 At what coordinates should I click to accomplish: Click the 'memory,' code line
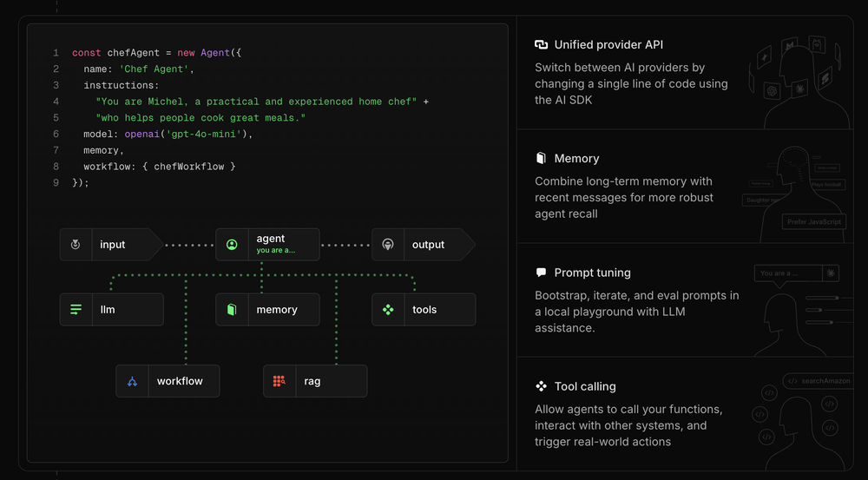click(x=103, y=150)
